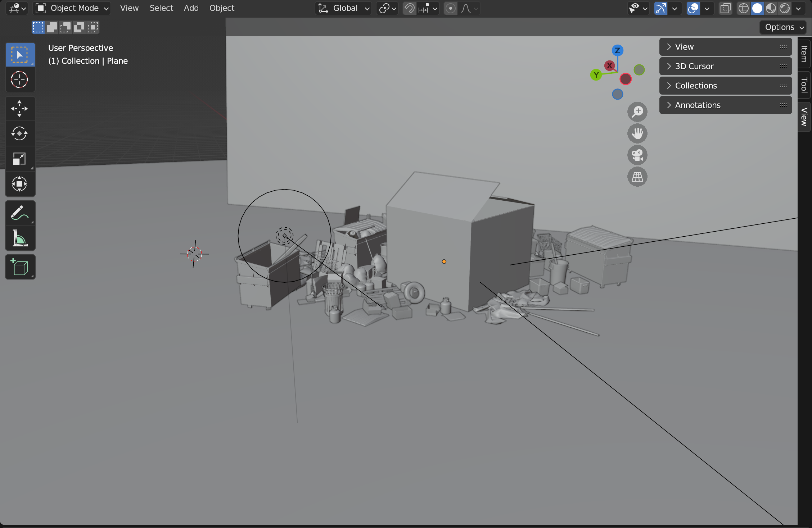Enable proportional editing toggle
Viewport: 812px width, 528px height.
(x=450, y=8)
